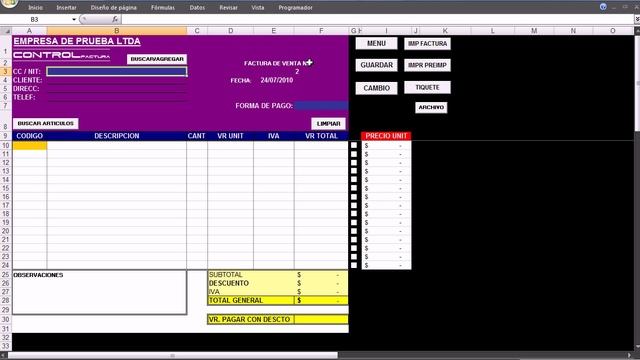640x360 pixels.
Task: Tick the checkbox in row 14
Action: coord(354,180)
